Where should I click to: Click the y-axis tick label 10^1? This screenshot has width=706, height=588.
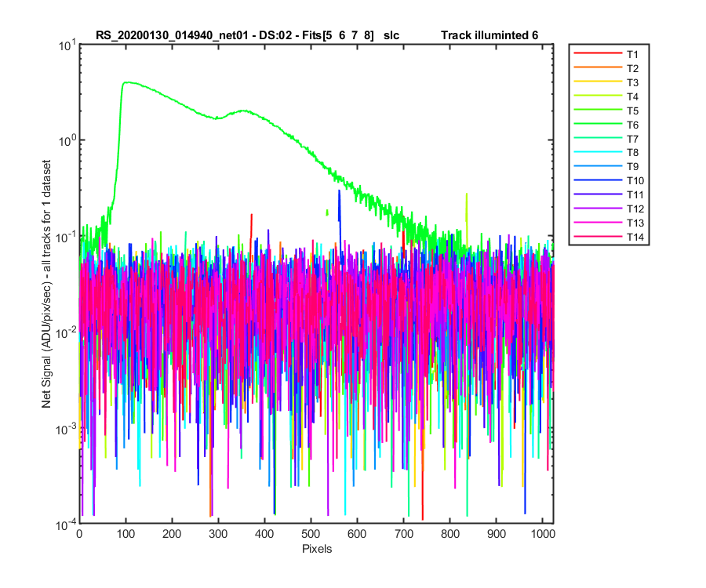coord(66,45)
